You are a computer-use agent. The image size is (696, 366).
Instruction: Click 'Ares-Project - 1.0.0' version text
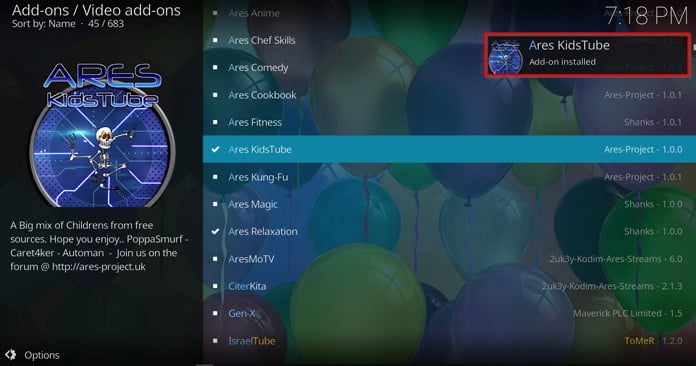tap(643, 150)
